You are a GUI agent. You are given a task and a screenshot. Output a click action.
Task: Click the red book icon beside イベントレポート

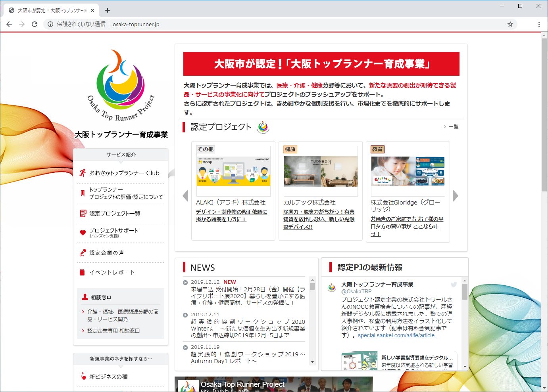pyautogui.click(x=82, y=272)
